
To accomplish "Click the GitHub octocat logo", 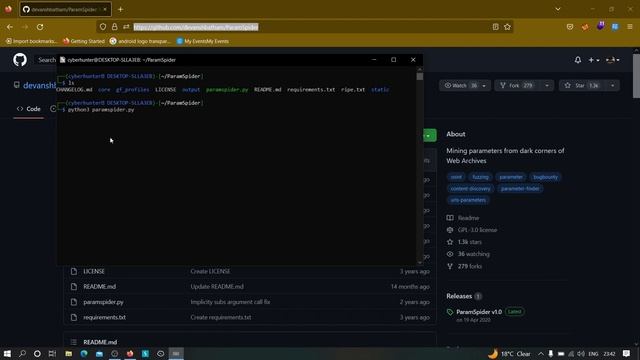I will click(20, 60).
